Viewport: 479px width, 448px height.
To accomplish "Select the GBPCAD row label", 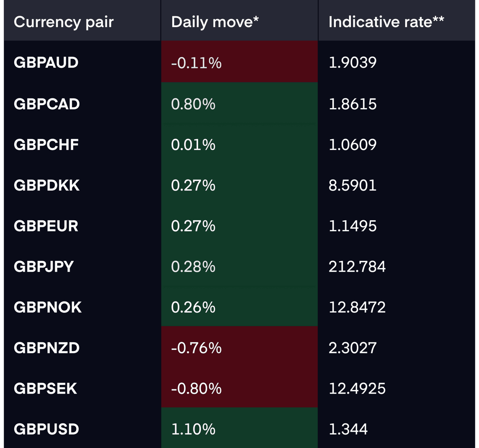I will [47, 104].
